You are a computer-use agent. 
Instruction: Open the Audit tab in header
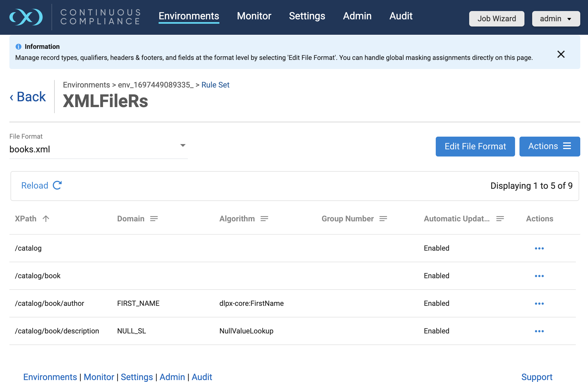pyautogui.click(x=401, y=16)
